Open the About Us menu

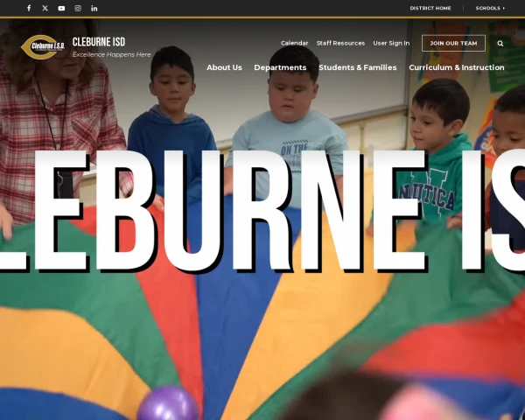tap(224, 67)
